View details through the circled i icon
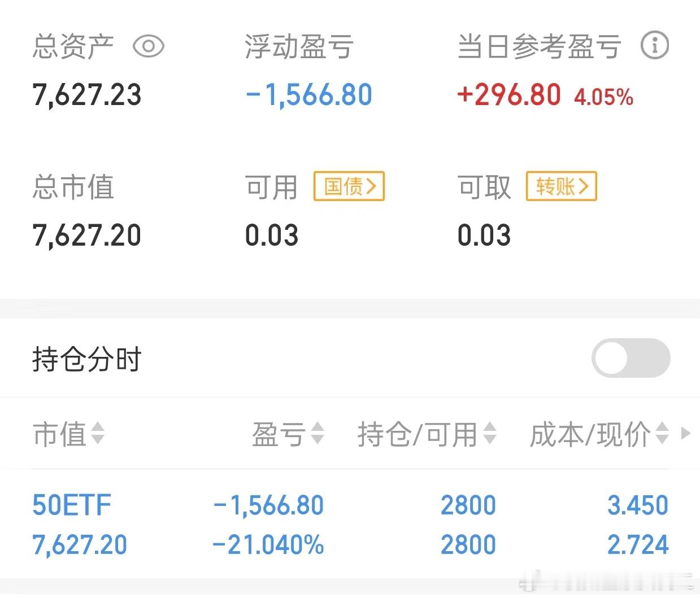 [x=654, y=46]
